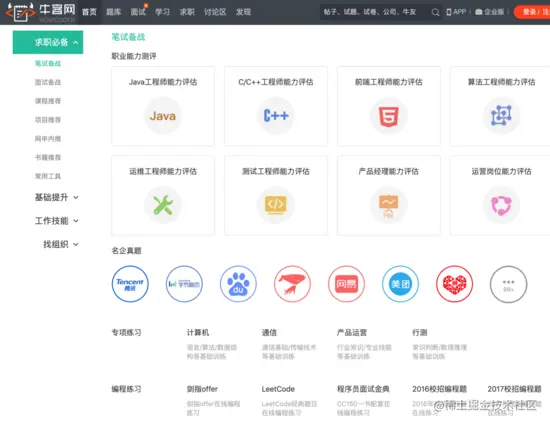
Task: Select the ByteDance company logo
Action: [184, 284]
